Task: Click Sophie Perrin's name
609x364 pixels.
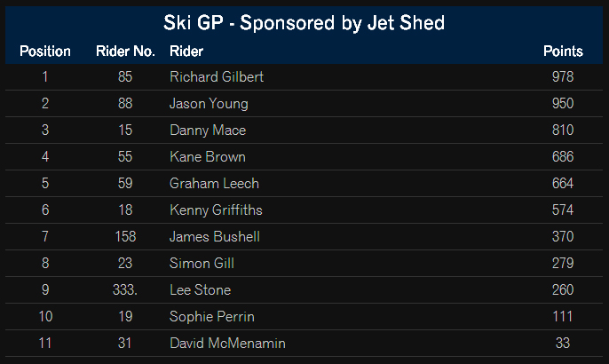Action: pos(212,317)
